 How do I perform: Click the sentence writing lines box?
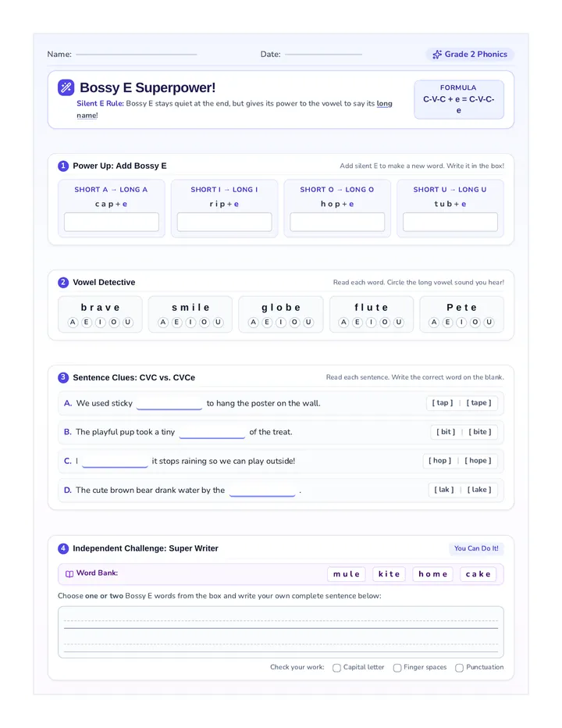point(281,633)
